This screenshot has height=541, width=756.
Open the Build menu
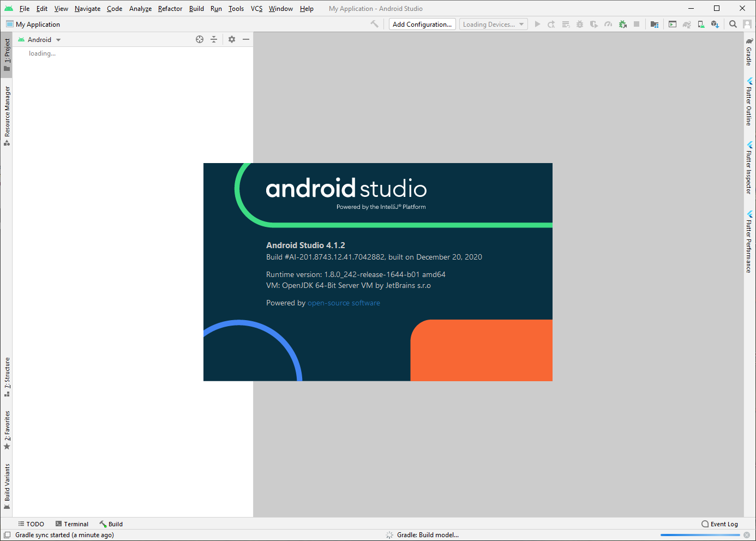tap(196, 8)
